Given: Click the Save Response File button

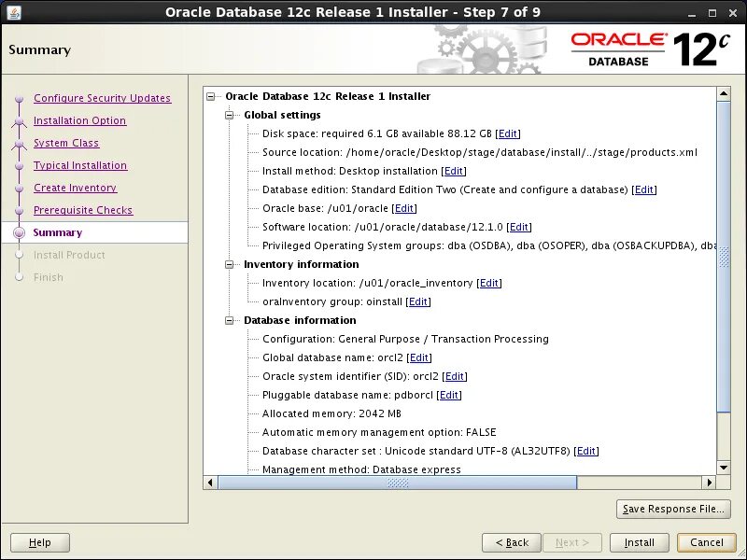Looking at the screenshot, I should coord(673,509).
